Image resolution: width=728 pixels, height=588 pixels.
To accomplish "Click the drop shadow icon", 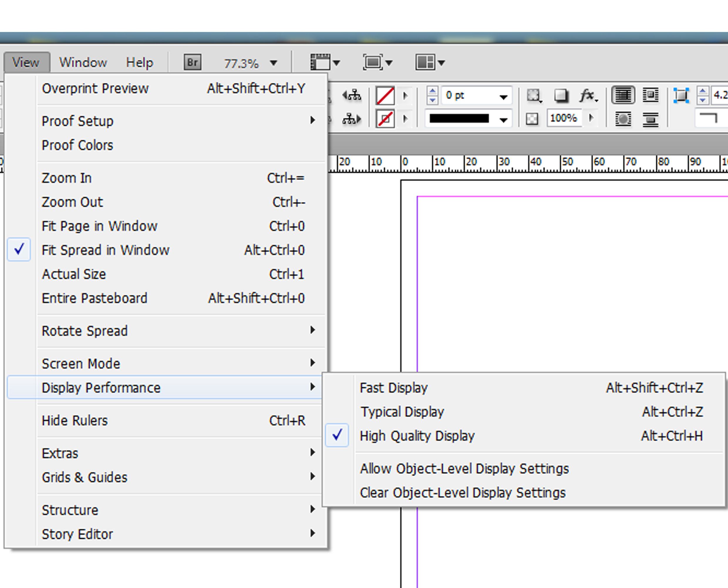I will coord(561,96).
